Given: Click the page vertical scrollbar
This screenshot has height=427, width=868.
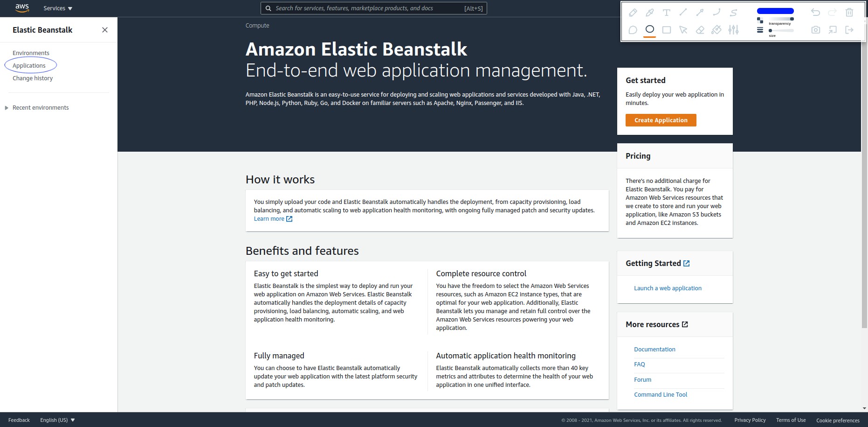Looking at the screenshot, I should [864, 184].
